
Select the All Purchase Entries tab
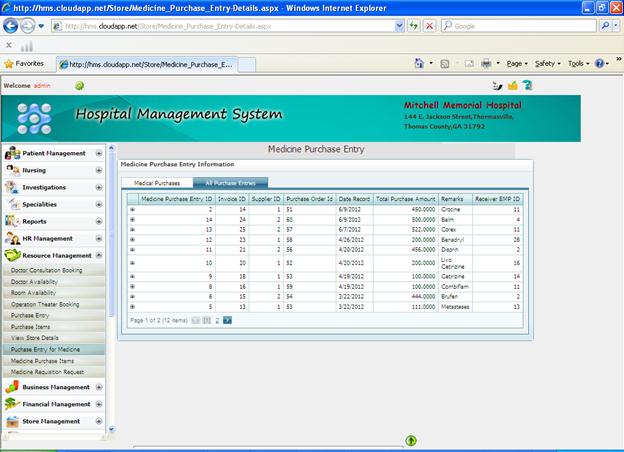point(230,183)
